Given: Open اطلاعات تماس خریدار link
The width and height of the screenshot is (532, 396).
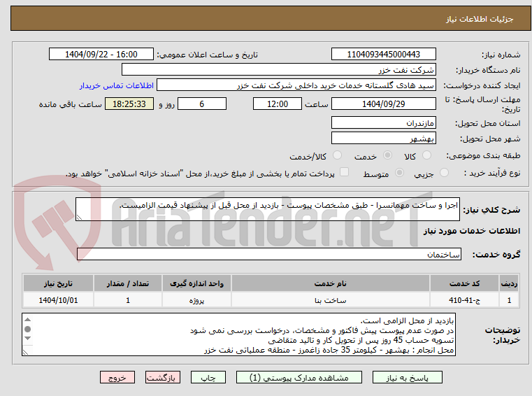Looking at the screenshot, I should pyautogui.click(x=117, y=85).
